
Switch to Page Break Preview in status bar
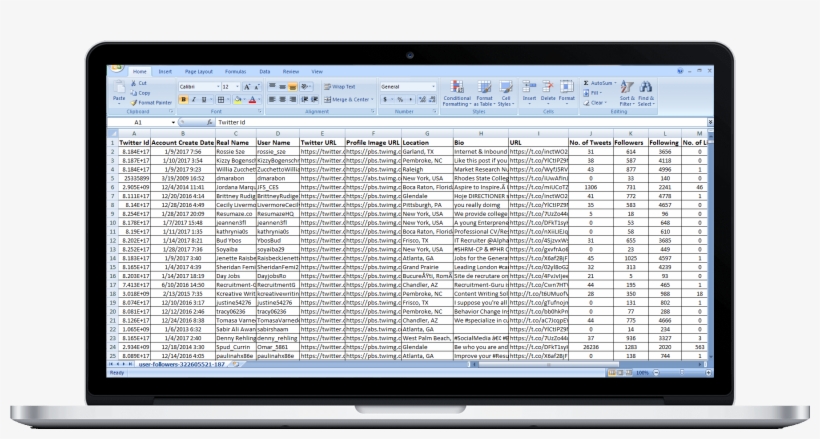628,373
